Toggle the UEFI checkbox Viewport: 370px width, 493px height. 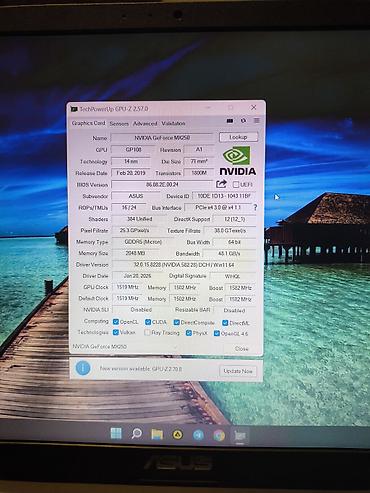coord(236,184)
